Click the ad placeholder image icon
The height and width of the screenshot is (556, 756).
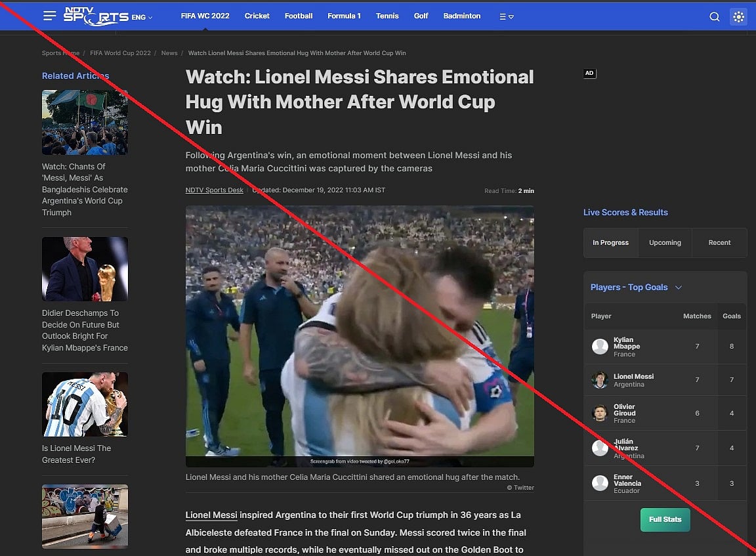pos(589,74)
